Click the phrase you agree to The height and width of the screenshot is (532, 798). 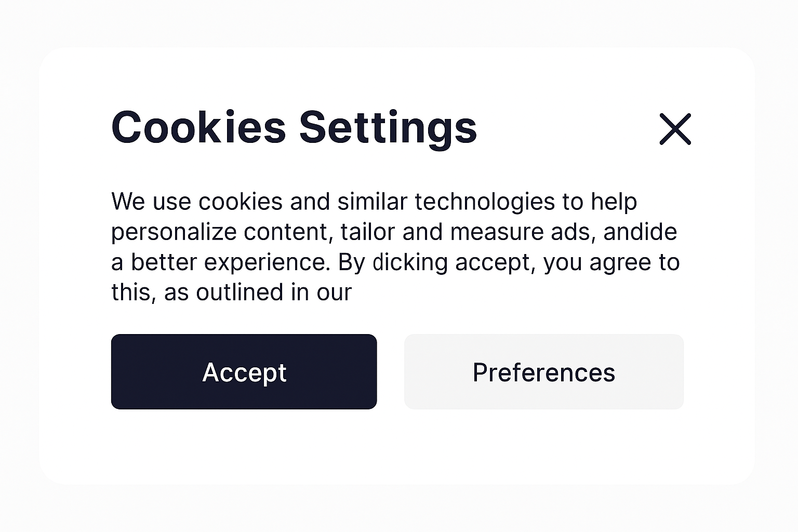611,263
